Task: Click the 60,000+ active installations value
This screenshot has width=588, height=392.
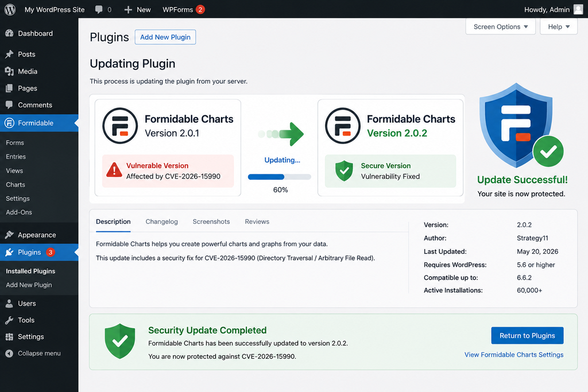Action: tap(529, 290)
